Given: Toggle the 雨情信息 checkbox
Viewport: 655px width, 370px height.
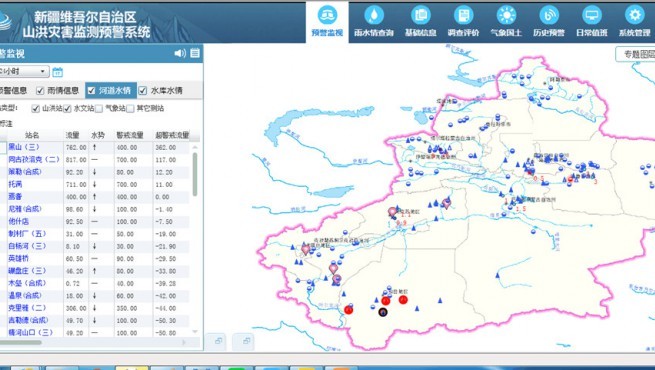Looking at the screenshot, I should tap(40, 91).
